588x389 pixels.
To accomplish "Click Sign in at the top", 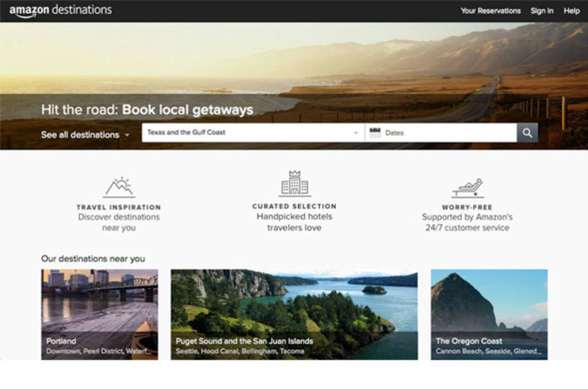I will 542,11.
